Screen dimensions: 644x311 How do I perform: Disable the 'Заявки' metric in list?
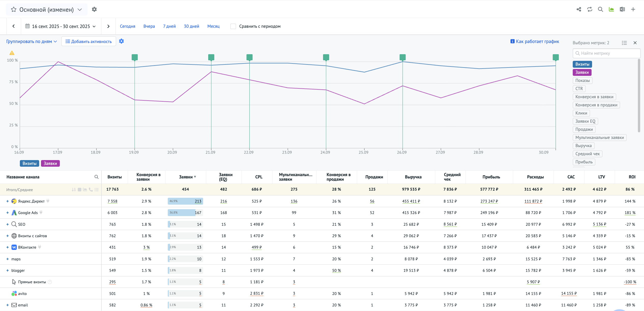point(582,72)
